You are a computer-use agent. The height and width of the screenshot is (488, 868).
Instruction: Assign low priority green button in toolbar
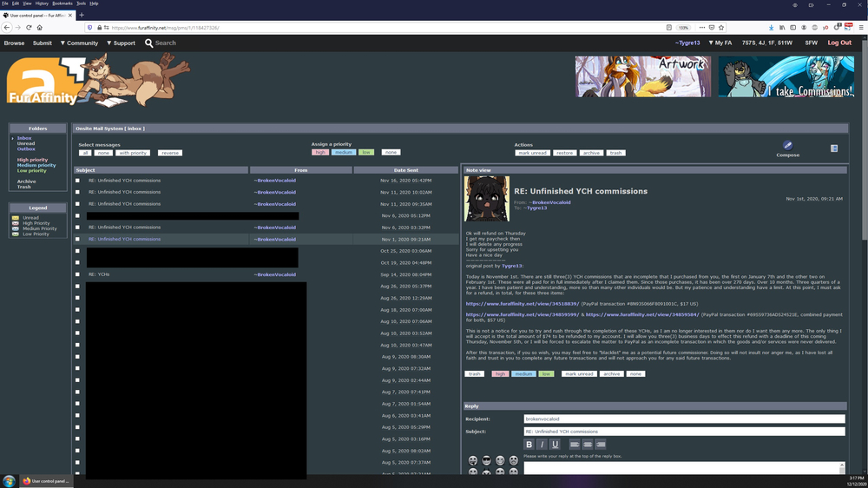coord(366,152)
